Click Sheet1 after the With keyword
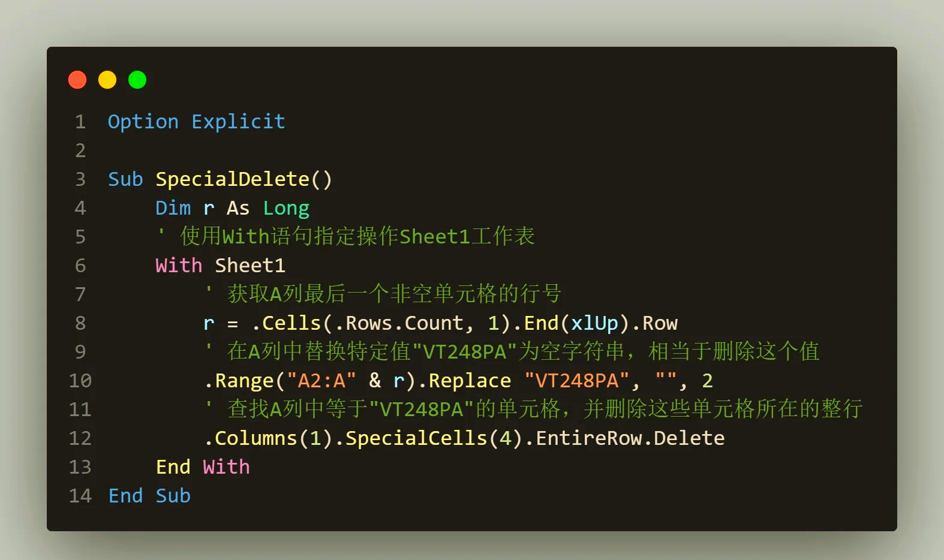The width and height of the screenshot is (944, 560). [250, 266]
